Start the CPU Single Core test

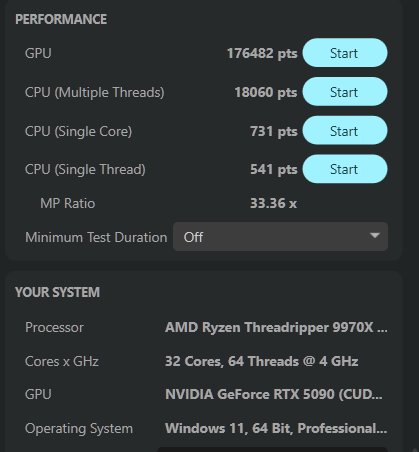coord(345,130)
